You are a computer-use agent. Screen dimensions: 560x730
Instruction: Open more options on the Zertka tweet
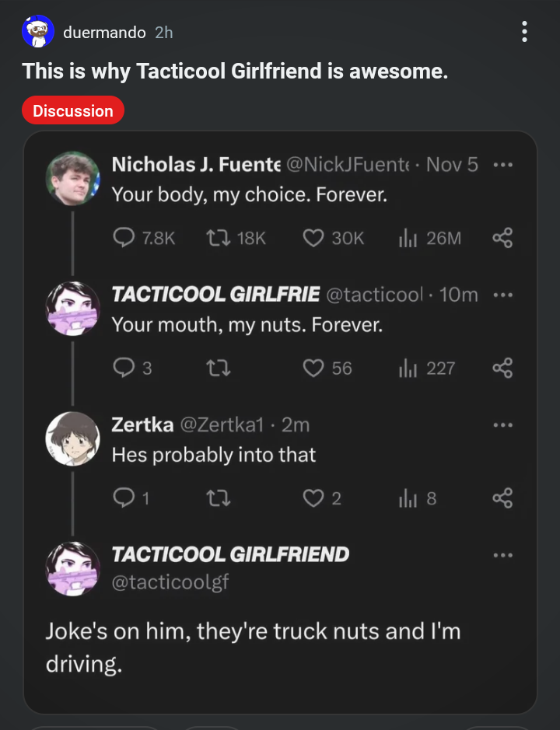tap(502, 424)
